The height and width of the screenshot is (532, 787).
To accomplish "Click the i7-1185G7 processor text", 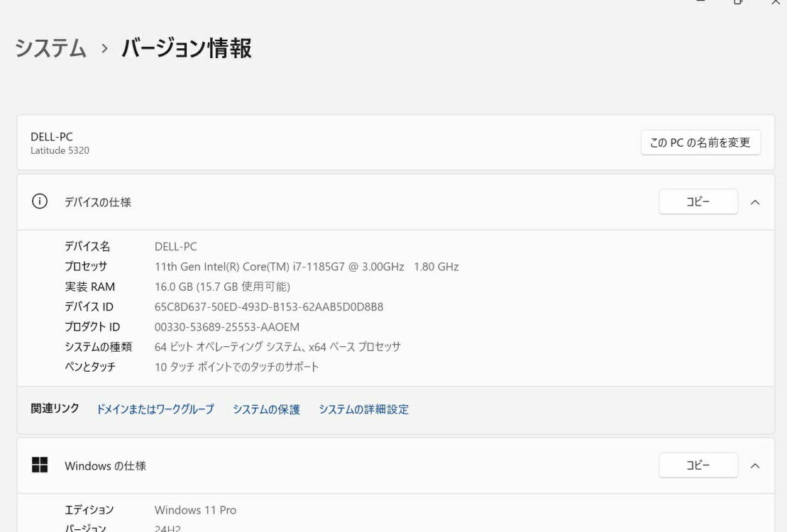I will [307, 267].
